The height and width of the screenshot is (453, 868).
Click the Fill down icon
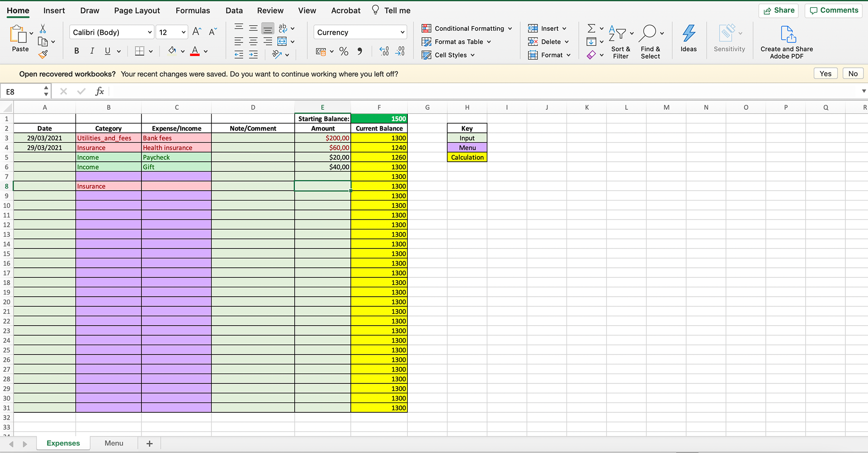click(x=591, y=42)
